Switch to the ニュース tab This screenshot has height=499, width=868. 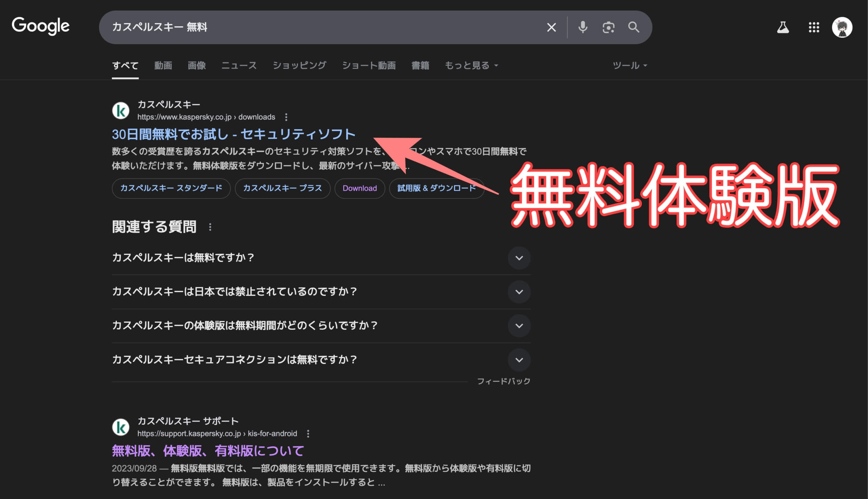(x=239, y=65)
